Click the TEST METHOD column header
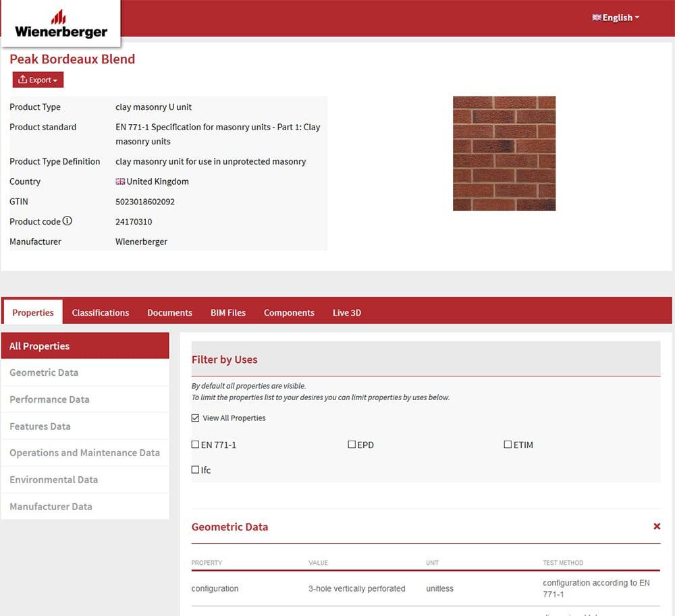This screenshot has width=675, height=616. [x=563, y=563]
